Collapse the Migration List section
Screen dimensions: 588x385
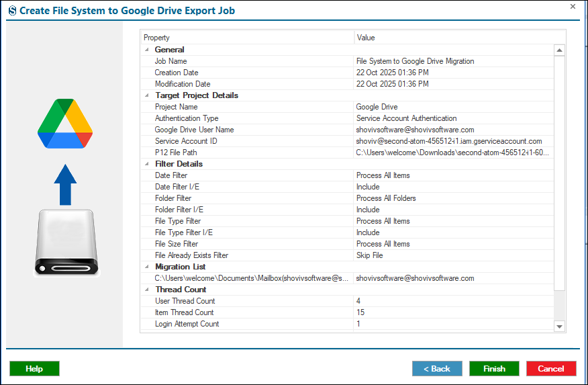tap(146, 267)
